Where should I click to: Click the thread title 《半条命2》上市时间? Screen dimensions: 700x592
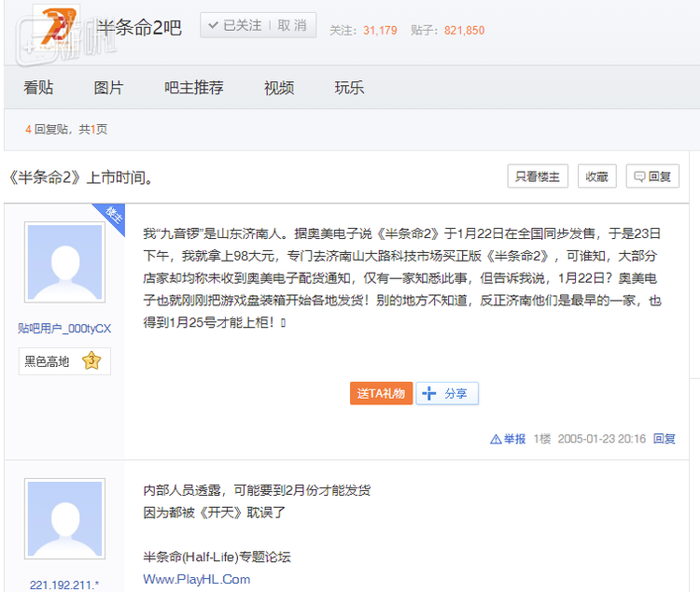pyautogui.click(x=81, y=177)
